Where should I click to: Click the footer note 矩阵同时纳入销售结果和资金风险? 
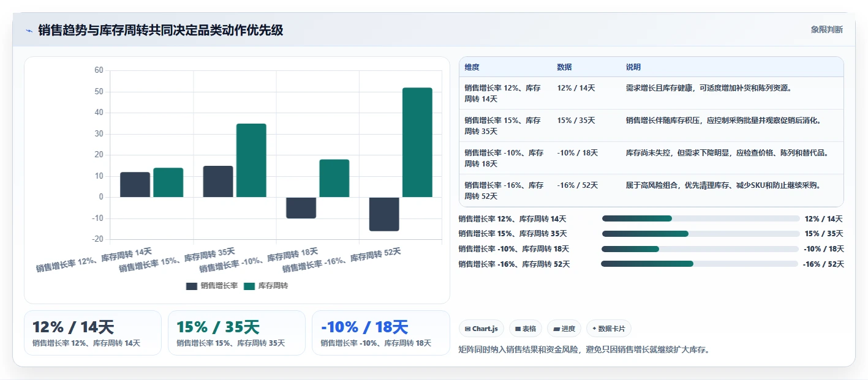tap(518, 350)
